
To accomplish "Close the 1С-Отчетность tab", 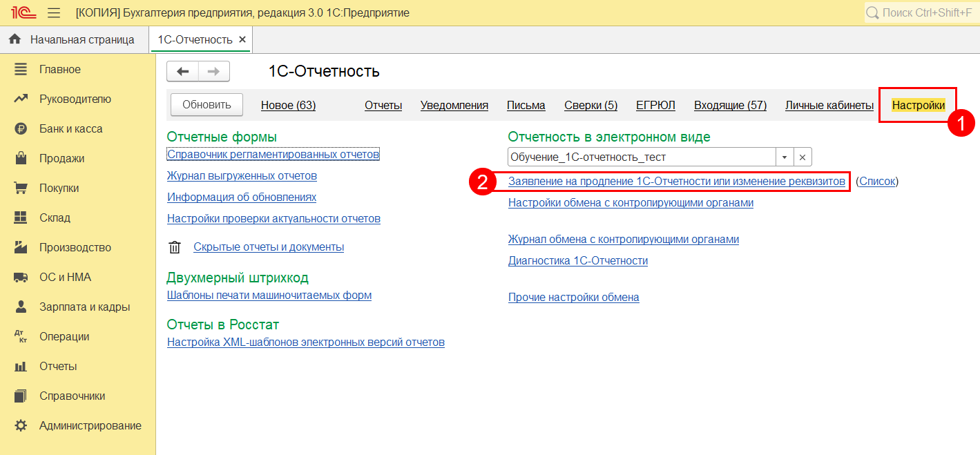I will tap(242, 39).
